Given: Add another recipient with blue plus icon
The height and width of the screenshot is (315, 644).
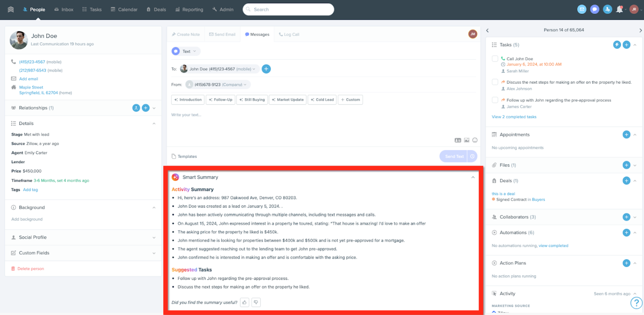Looking at the screenshot, I should pyautogui.click(x=266, y=69).
